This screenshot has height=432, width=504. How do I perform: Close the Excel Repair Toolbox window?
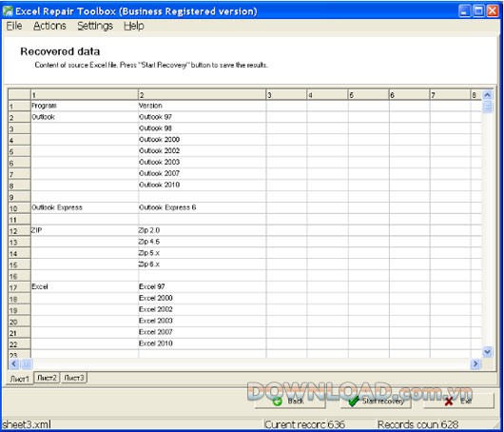click(493, 11)
